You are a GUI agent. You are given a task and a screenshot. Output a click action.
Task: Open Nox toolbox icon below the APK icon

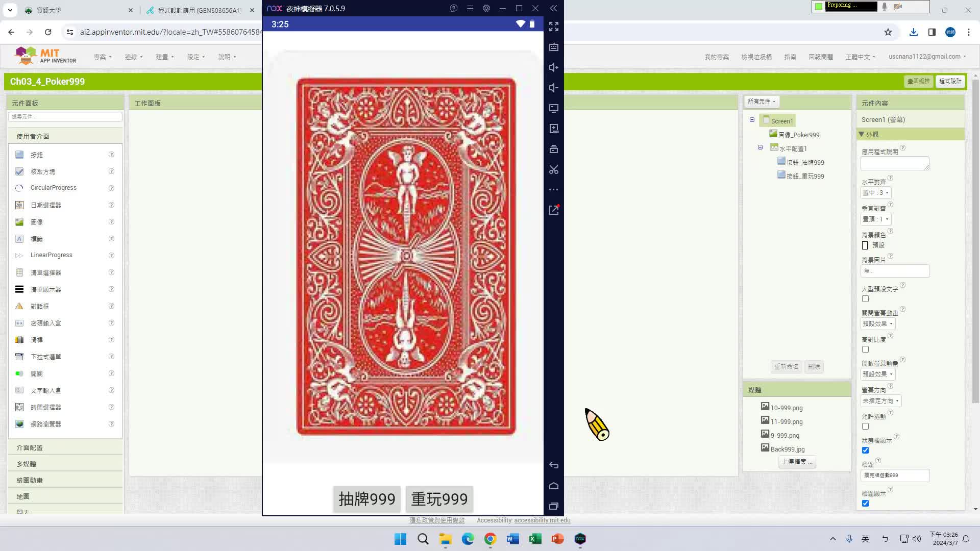tap(554, 149)
